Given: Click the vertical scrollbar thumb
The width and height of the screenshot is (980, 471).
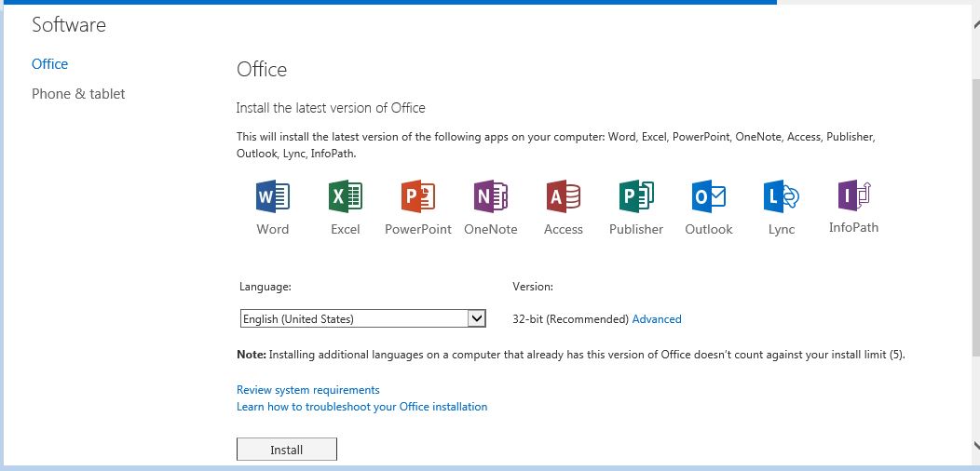Looking at the screenshot, I should pos(975,216).
